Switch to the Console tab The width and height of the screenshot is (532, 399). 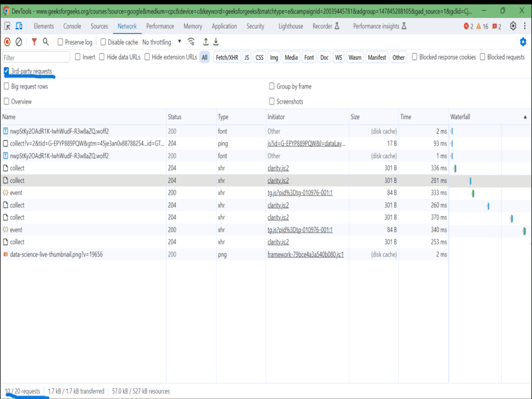click(x=72, y=26)
